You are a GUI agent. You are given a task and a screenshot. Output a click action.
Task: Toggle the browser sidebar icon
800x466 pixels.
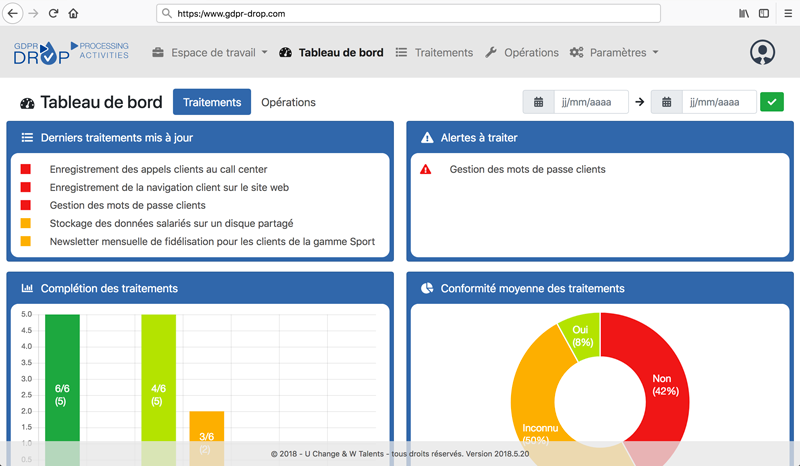click(x=764, y=13)
